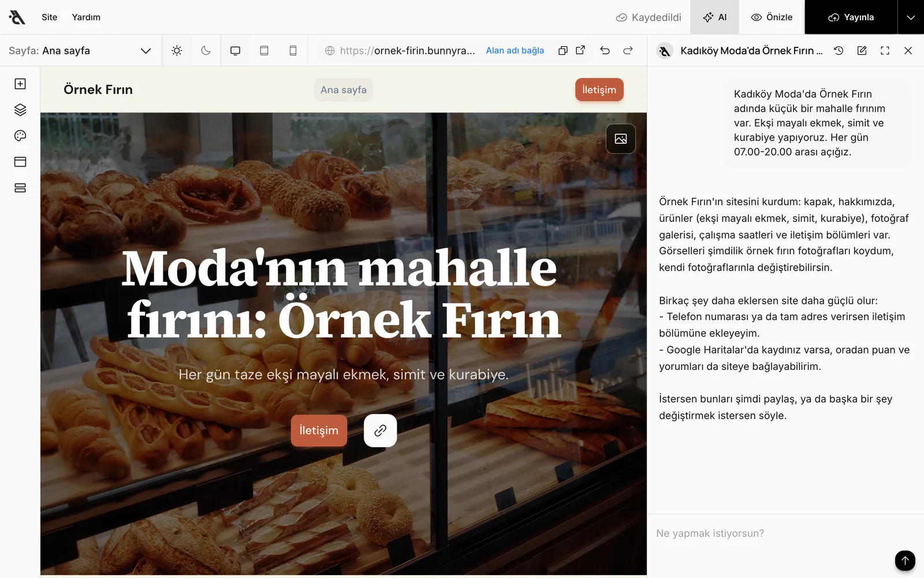Select tablet device preview
This screenshot has width=924, height=578.
[264, 51]
